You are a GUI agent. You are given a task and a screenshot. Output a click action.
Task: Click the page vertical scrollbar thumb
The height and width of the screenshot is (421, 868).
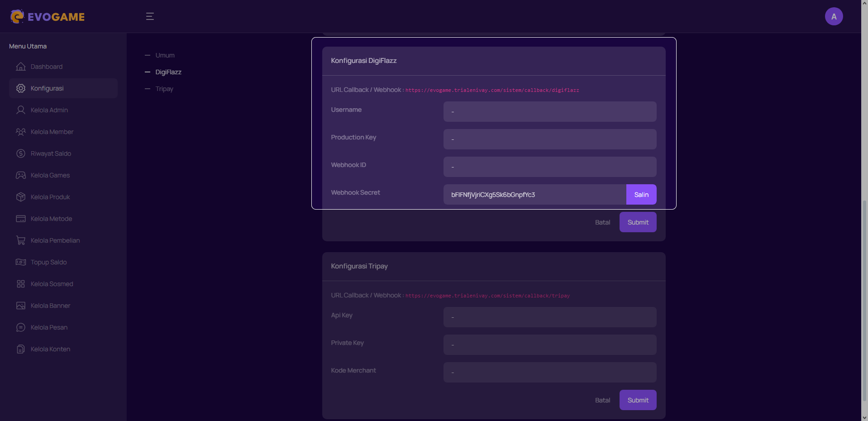pyautogui.click(x=864, y=301)
